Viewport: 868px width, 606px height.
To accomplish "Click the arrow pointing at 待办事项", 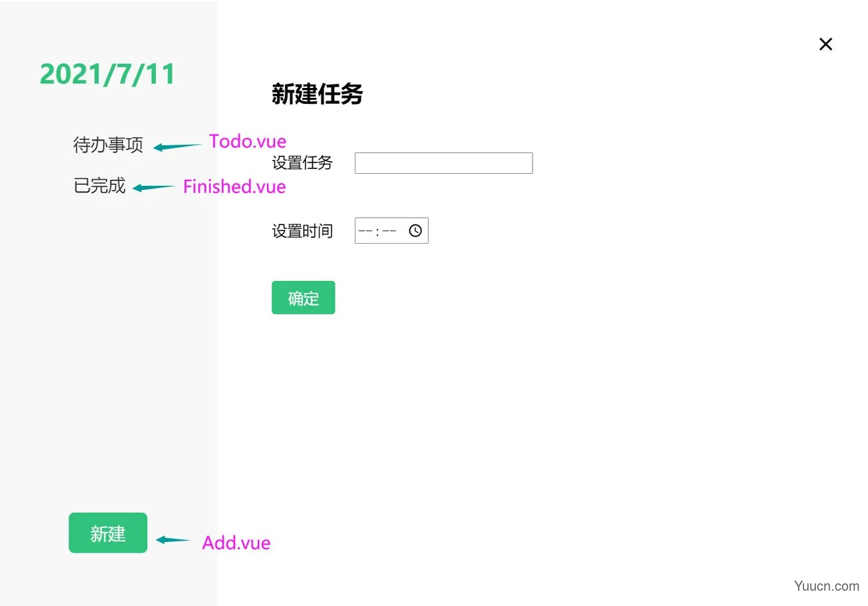I will tap(177, 147).
